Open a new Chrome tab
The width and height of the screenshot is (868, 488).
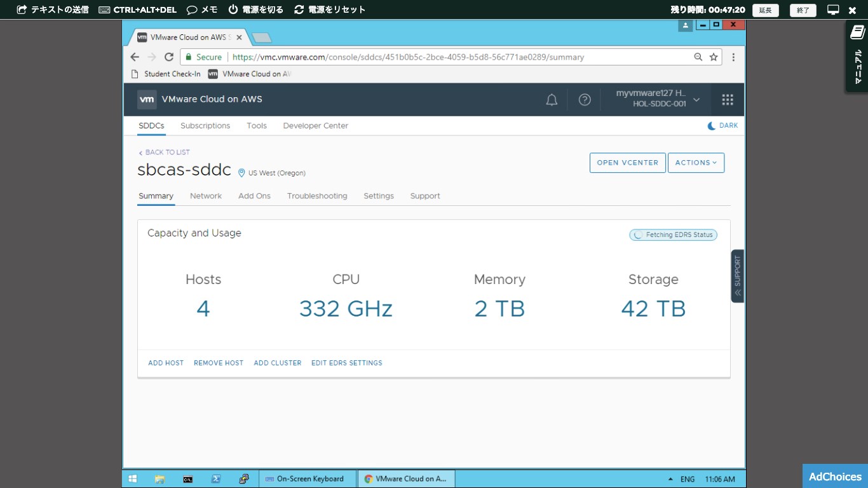click(x=261, y=38)
